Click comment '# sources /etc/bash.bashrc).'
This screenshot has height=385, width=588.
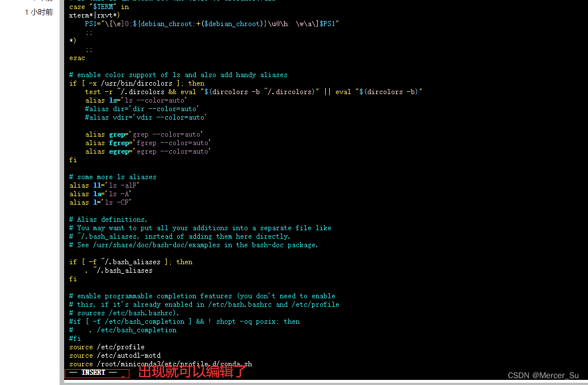tap(124, 313)
